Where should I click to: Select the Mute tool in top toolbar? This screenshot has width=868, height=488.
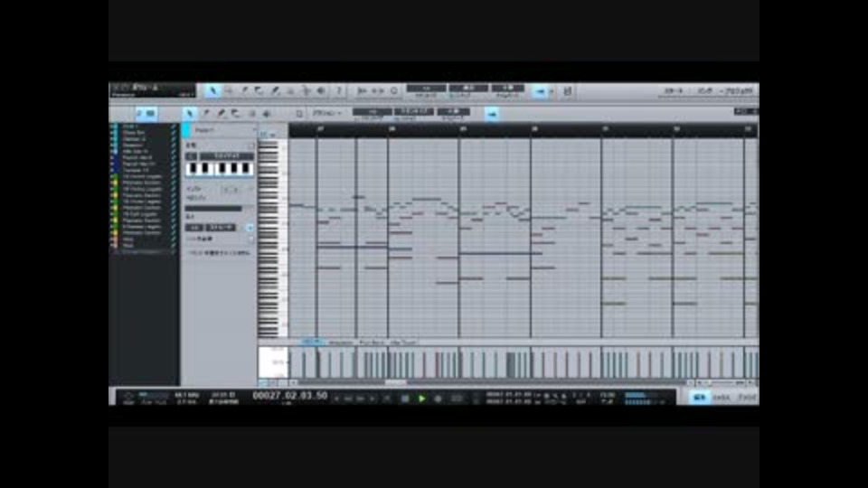[x=290, y=90]
